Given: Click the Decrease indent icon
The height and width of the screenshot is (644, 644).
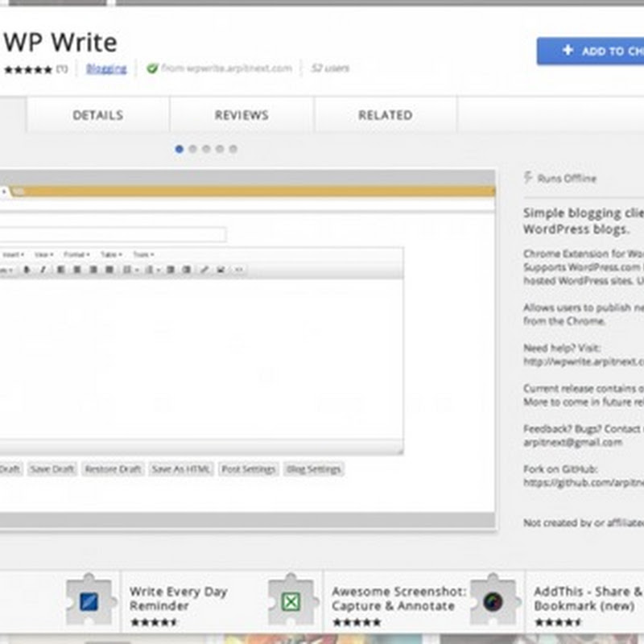Looking at the screenshot, I should (171, 270).
